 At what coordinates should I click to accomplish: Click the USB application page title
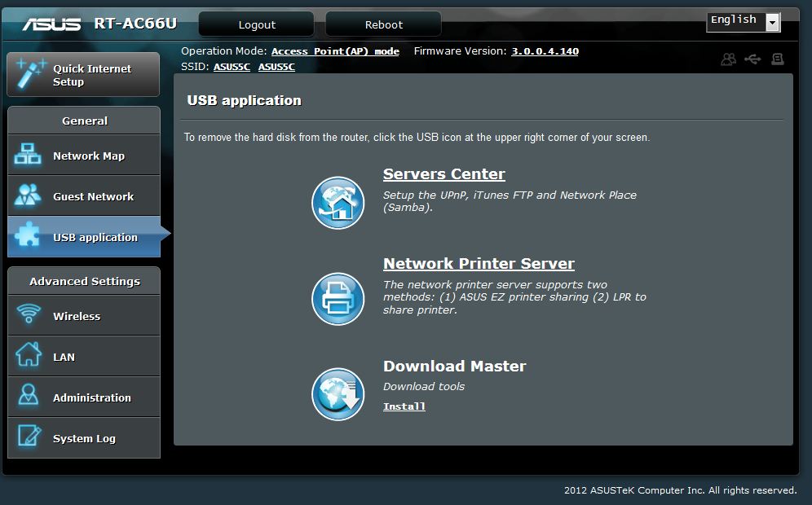(x=244, y=100)
